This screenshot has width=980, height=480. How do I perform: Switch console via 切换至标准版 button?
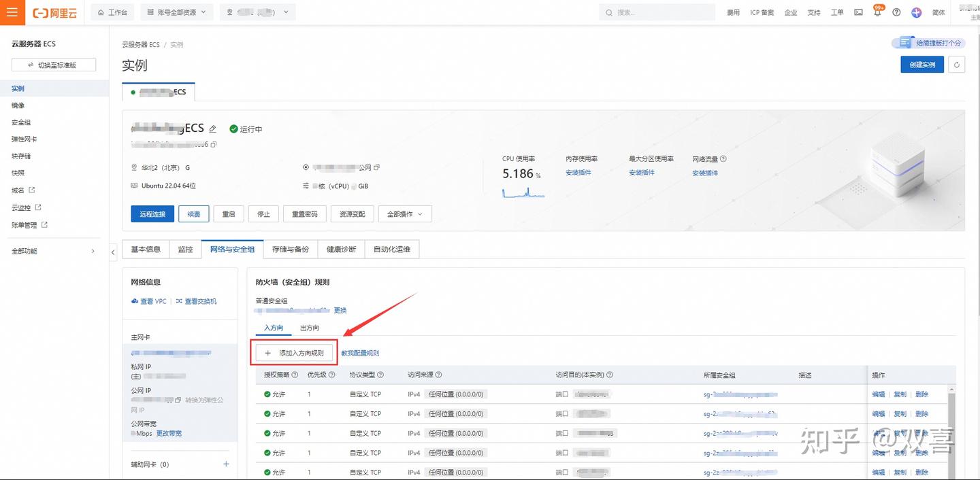click(54, 65)
